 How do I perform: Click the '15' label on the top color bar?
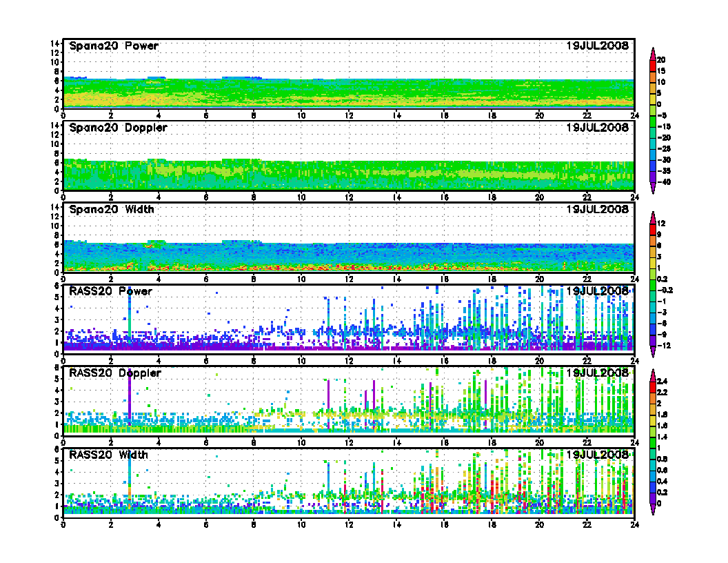(x=661, y=71)
